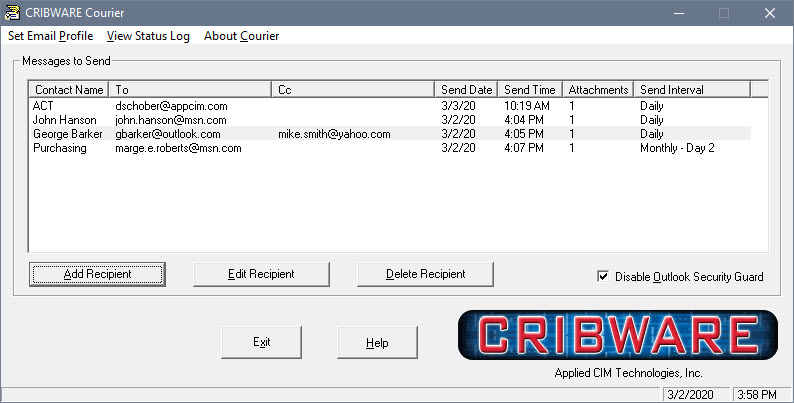
Task: Open the About Courier menu
Action: click(x=242, y=36)
